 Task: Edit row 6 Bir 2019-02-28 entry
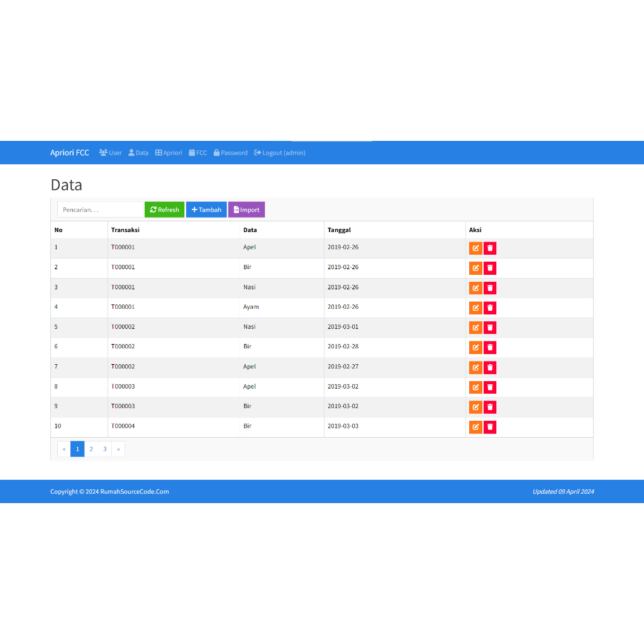475,347
